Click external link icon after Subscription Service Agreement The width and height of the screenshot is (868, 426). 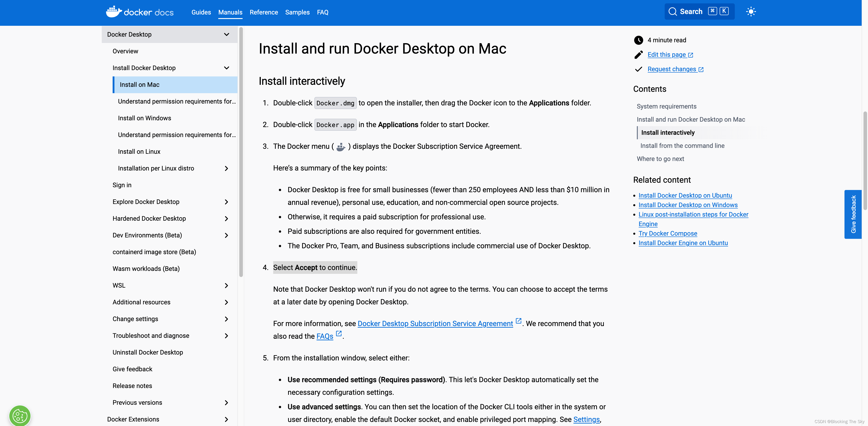pos(519,321)
